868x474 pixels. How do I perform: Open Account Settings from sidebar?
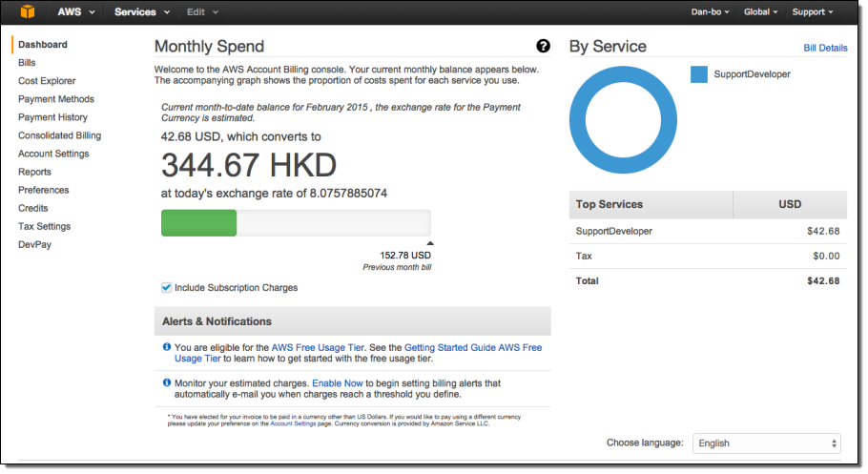pyautogui.click(x=53, y=154)
